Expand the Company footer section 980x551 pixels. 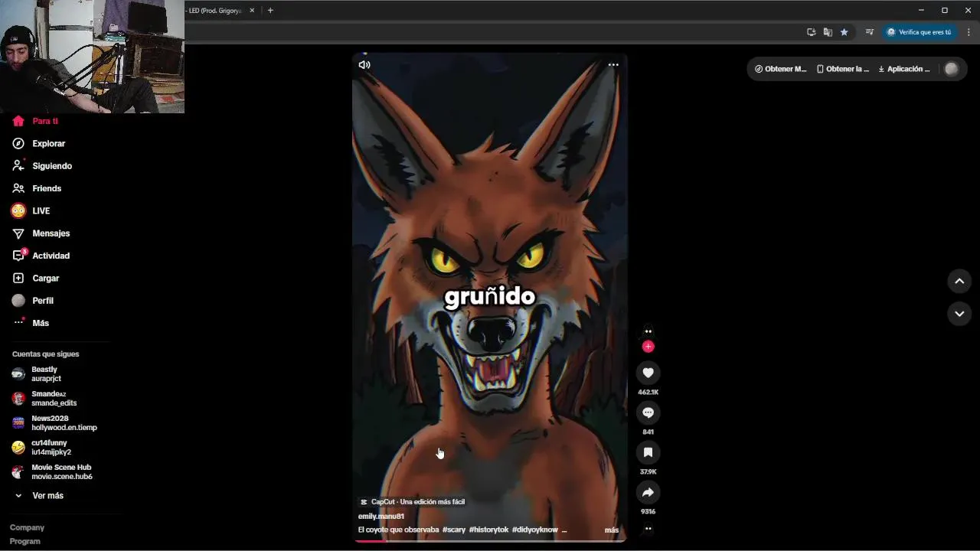click(x=27, y=527)
